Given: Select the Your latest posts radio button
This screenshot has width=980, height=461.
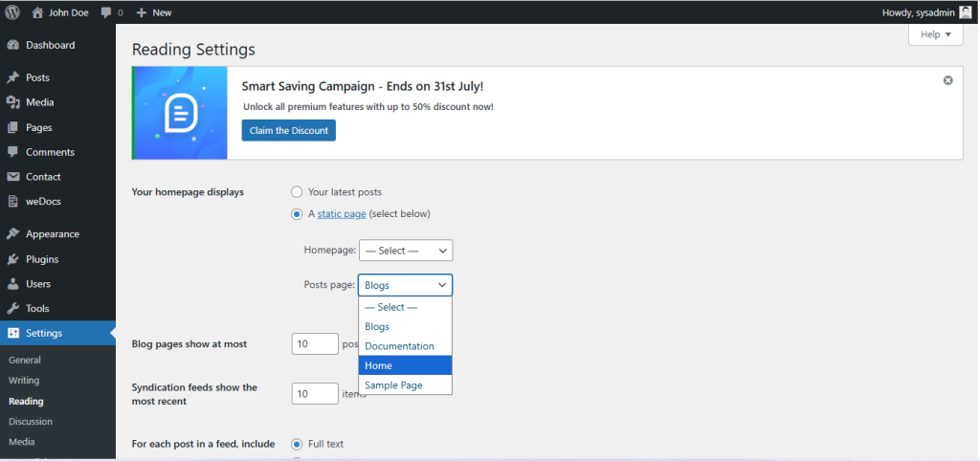Looking at the screenshot, I should coord(297,192).
